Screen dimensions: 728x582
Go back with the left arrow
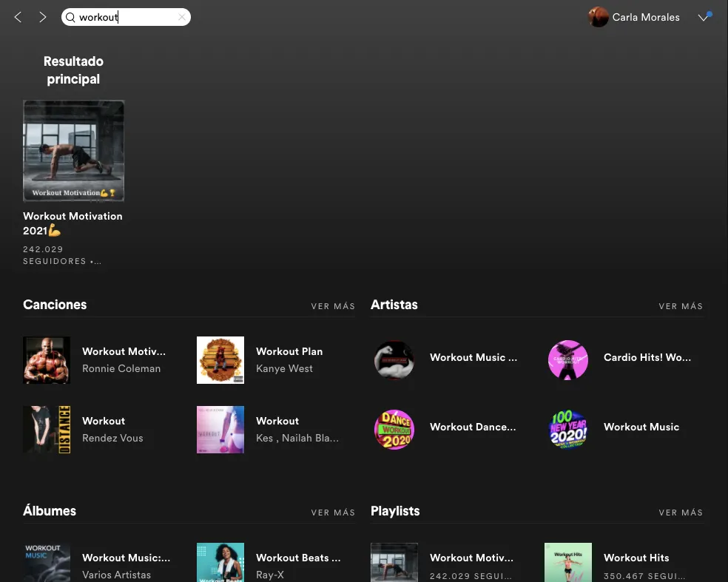(18, 17)
